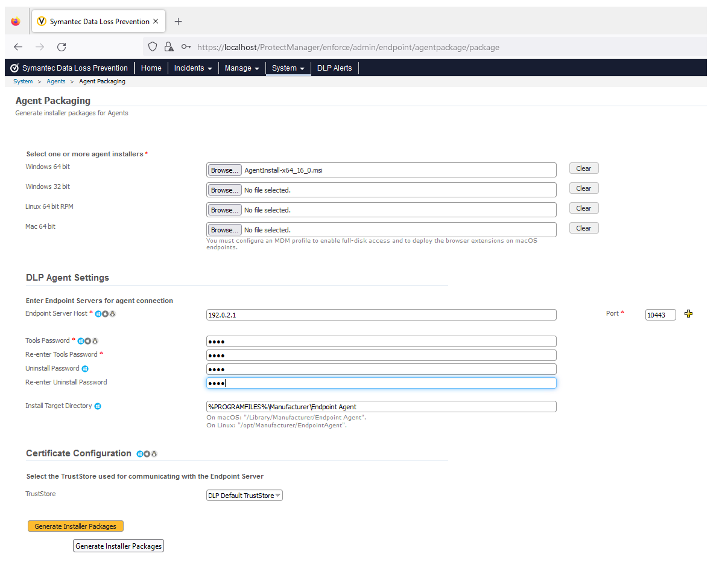The width and height of the screenshot is (728, 571).
Task: Click the Uninstall Password field
Action: click(x=381, y=369)
